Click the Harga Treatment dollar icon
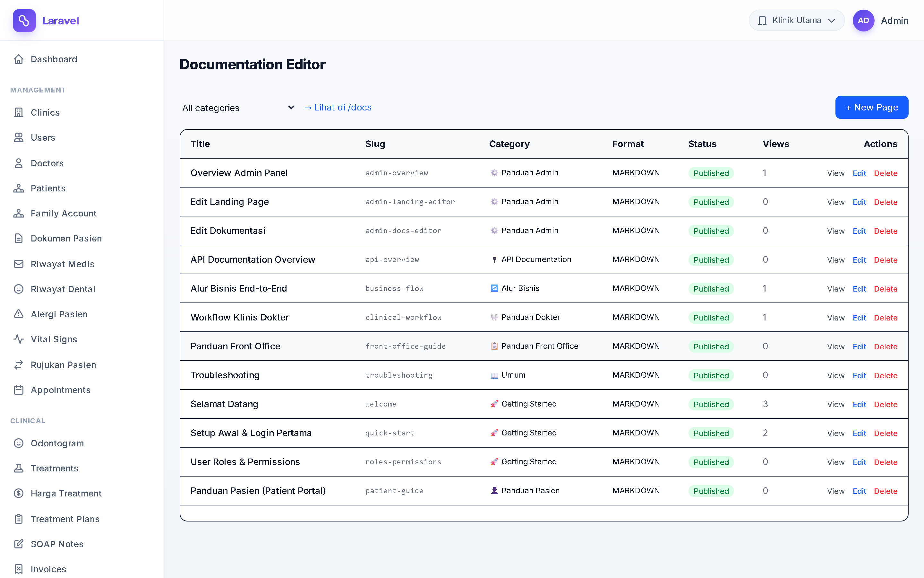 tap(19, 494)
